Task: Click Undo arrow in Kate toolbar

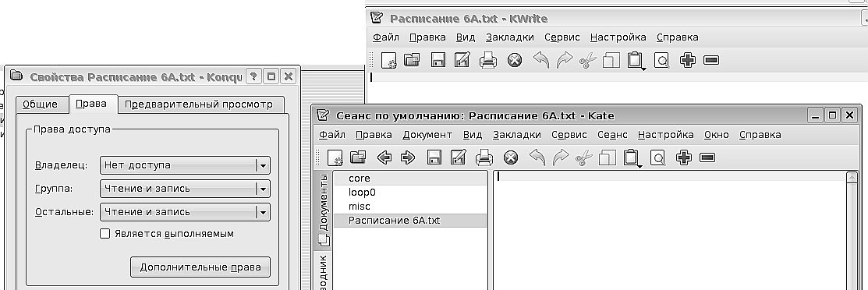Action: pos(537,157)
